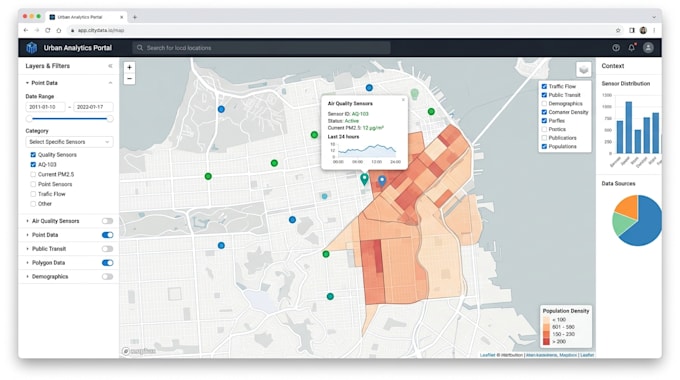Enable the Demographics toggle switch
The image size is (680, 380).
107,277
